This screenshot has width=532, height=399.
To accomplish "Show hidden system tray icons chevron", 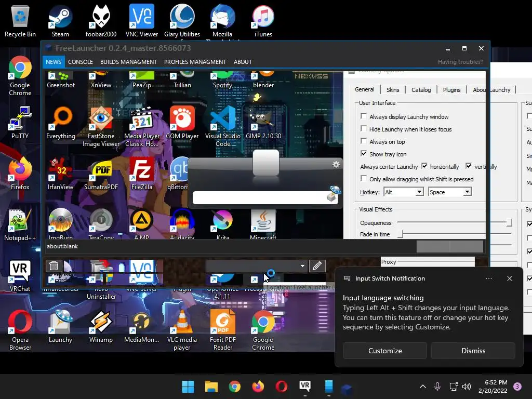I will [x=423, y=387].
